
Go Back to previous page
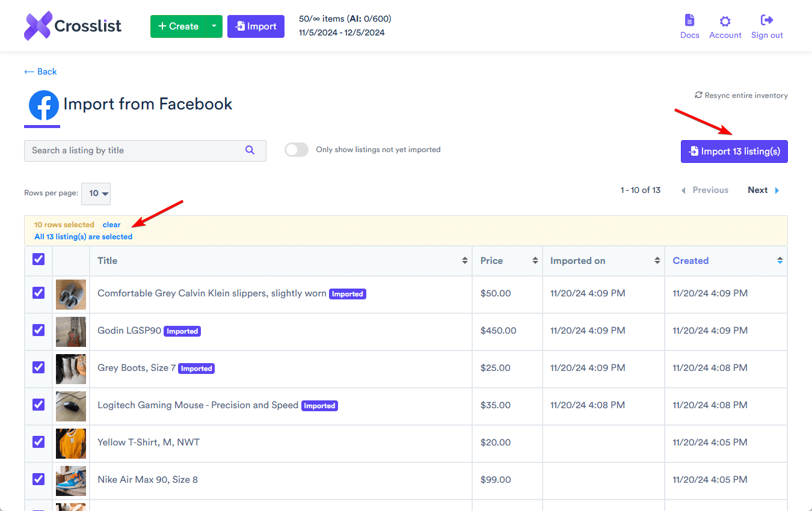pos(40,72)
